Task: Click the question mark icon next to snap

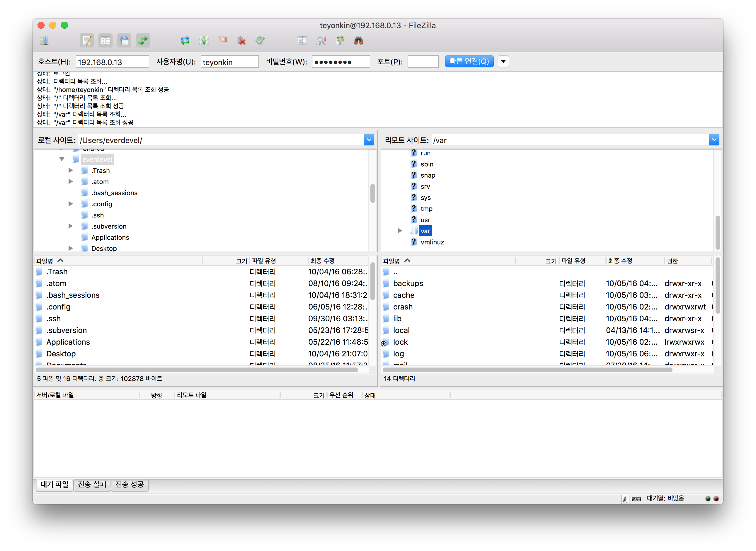Action: 414,175
